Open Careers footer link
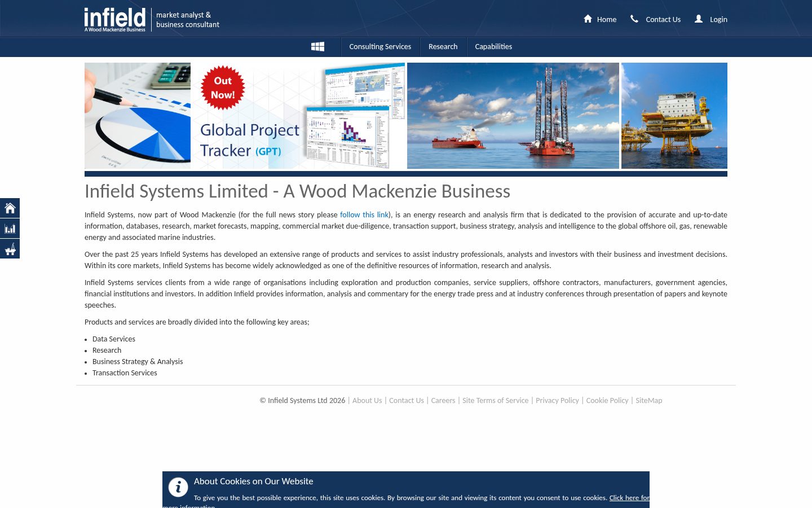This screenshot has height=508, width=812. click(x=443, y=401)
